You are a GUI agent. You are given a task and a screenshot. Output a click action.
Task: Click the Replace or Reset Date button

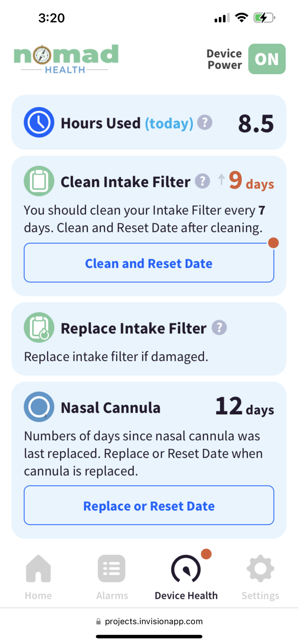149,505
